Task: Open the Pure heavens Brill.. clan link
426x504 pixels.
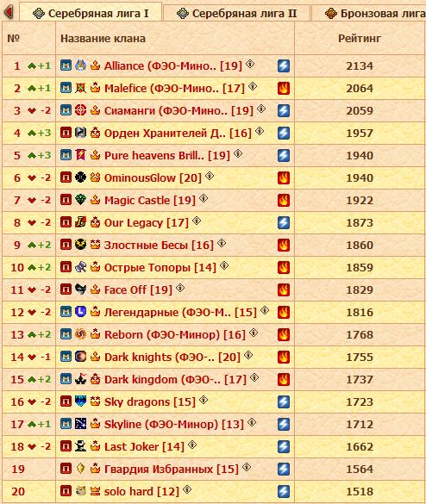Action: [167, 155]
